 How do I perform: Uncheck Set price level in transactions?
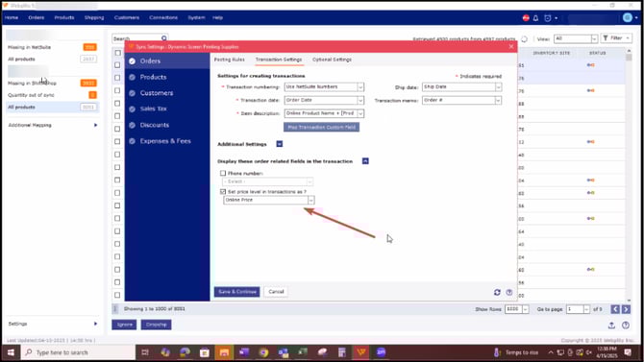223,192
